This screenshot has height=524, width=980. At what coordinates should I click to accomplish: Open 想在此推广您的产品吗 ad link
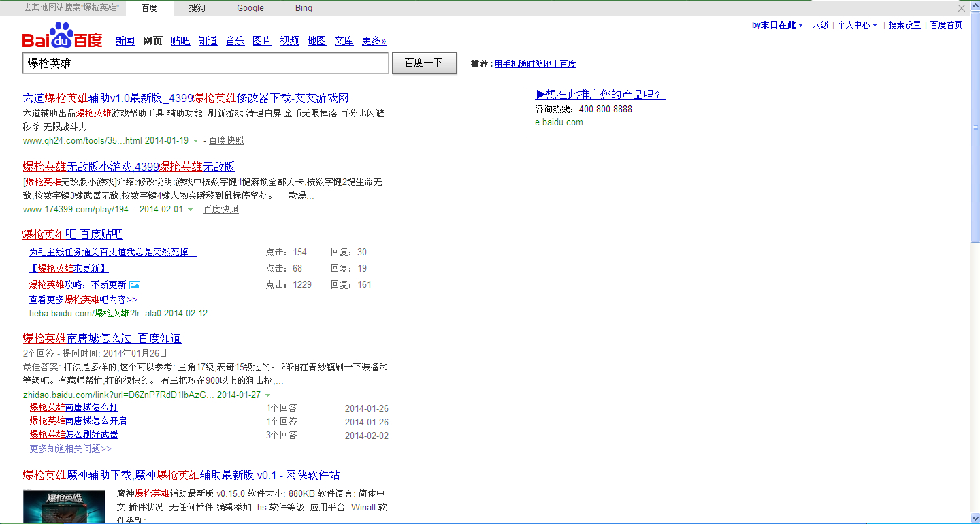coord(601,95)
